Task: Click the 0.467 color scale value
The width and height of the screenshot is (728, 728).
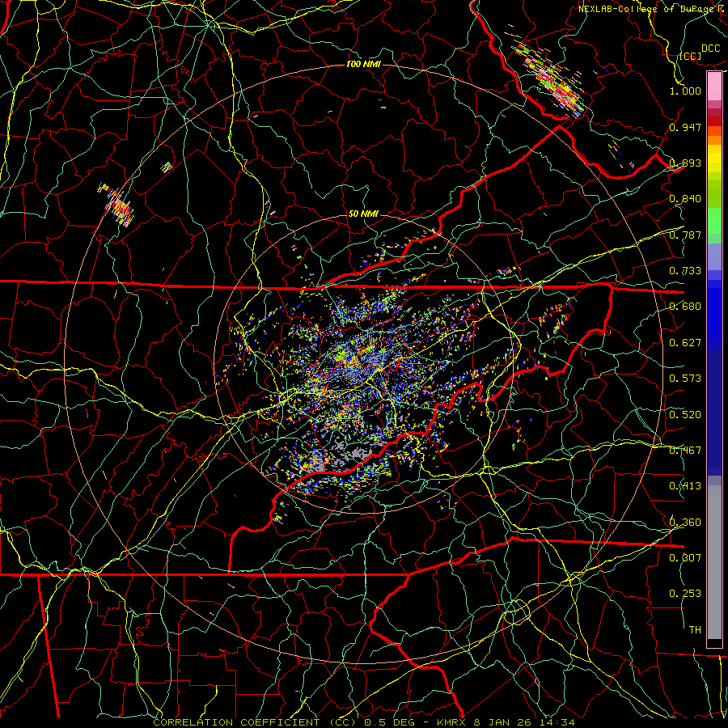Action: 685,451
